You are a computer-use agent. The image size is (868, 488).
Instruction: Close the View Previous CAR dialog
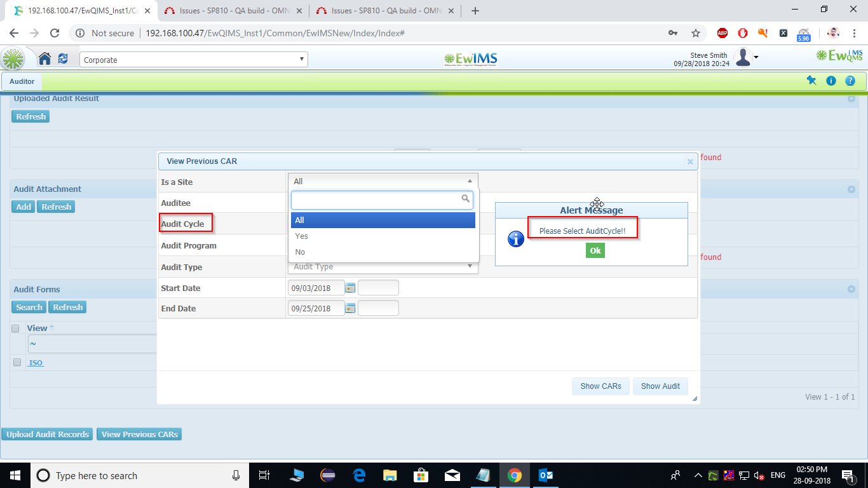click(x=690, y=162)
